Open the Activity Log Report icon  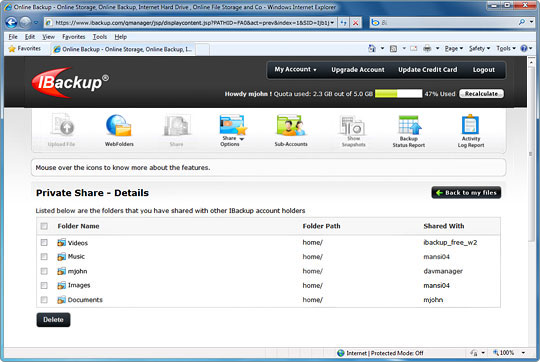(x=470, y=124)
